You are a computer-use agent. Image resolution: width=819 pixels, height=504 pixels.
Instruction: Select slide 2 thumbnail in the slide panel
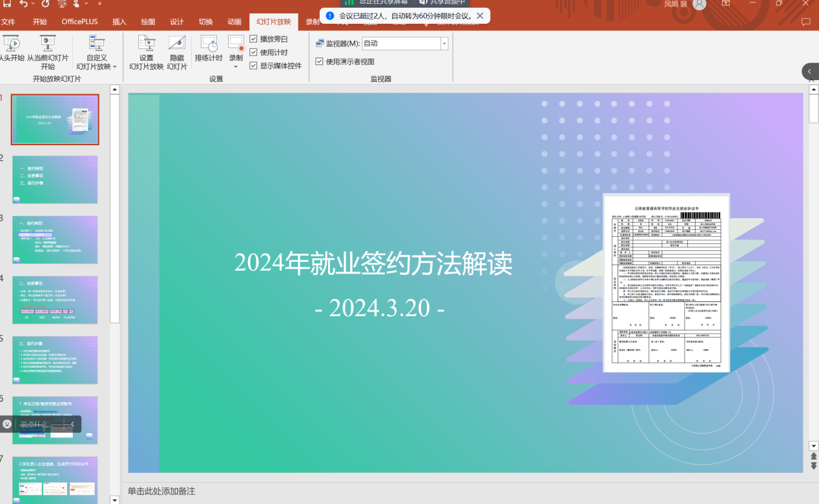pos(55,179)
